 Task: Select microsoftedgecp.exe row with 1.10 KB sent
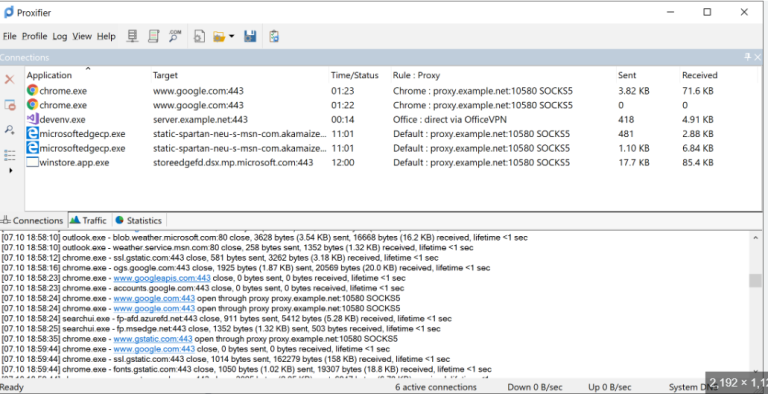point(392,148)
